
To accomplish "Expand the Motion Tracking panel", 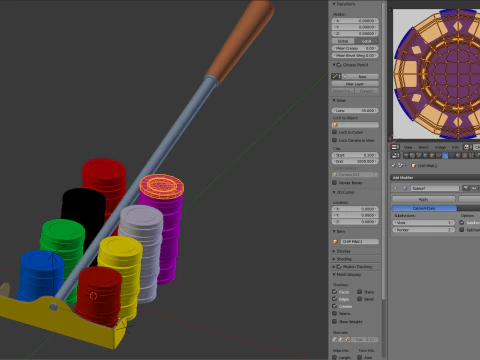I will pyautogui.click(x=334, y=267).
